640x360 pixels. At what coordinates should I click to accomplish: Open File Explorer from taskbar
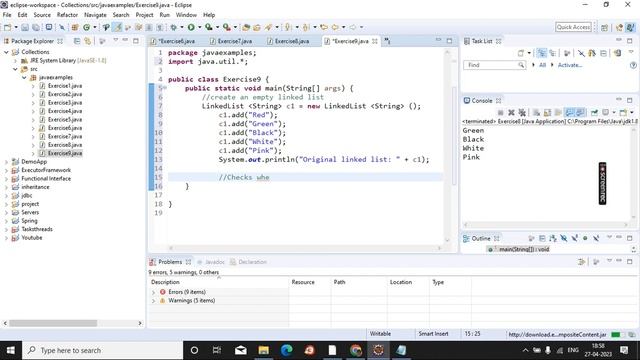[264, 350]
